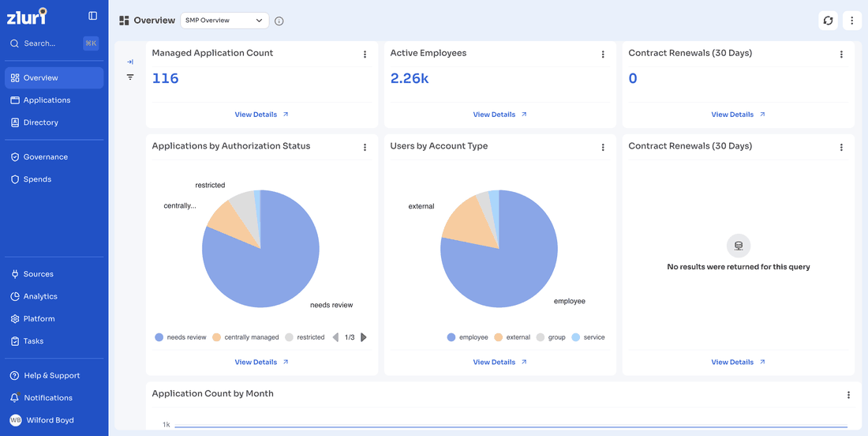Click the 1k axis label
This screenshot has width=868, height=436.
[x=166, y=424]
